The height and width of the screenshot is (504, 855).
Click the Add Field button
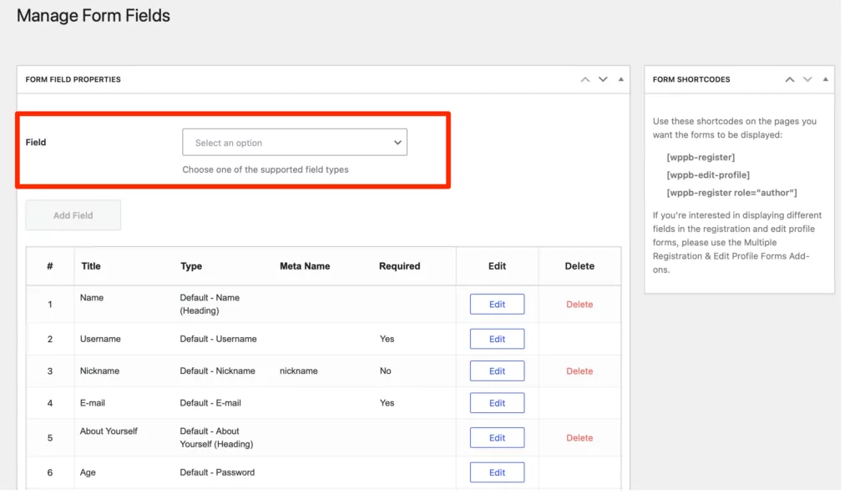point(73,215)
